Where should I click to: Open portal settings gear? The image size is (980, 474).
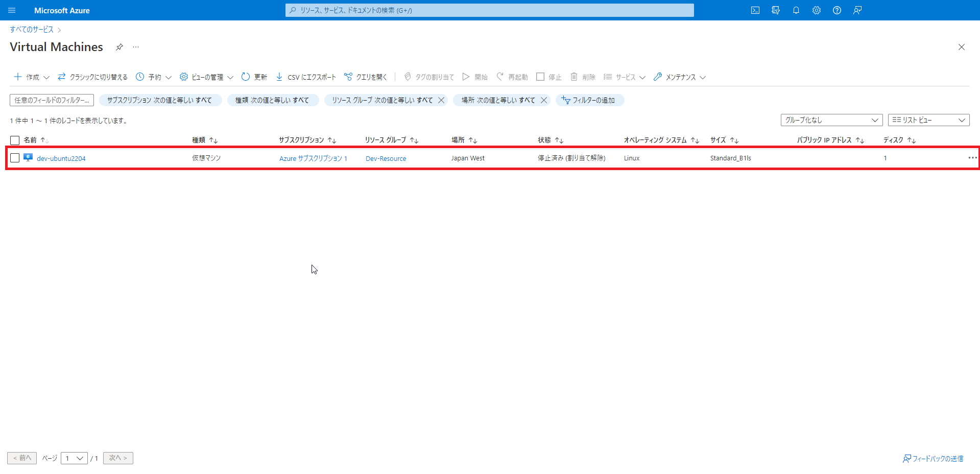pos(817,10)
